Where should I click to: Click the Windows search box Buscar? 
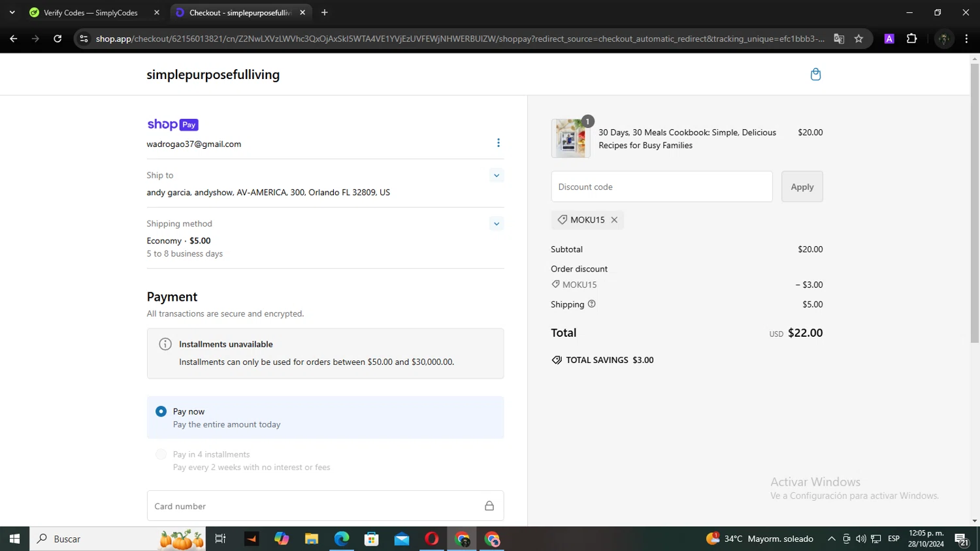coord(118,539)
